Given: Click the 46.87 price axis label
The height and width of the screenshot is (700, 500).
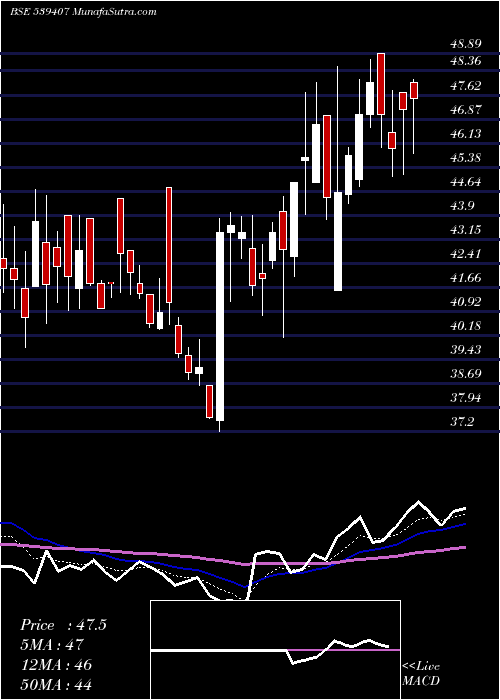Looking at the screenshot, I should click(x=466, y=110).
